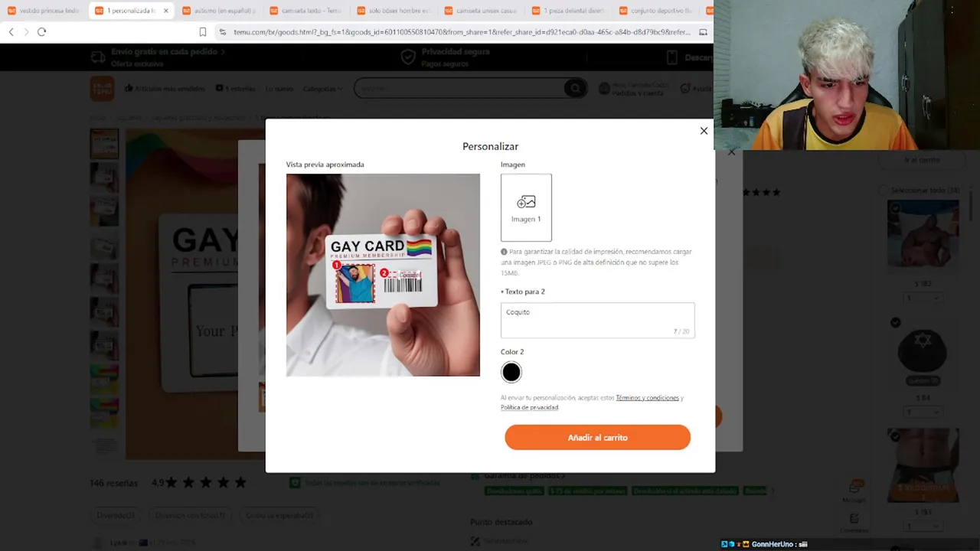980x551 pixels.
Task: Select the black Color 2 swatch
Action: (511, 372)
